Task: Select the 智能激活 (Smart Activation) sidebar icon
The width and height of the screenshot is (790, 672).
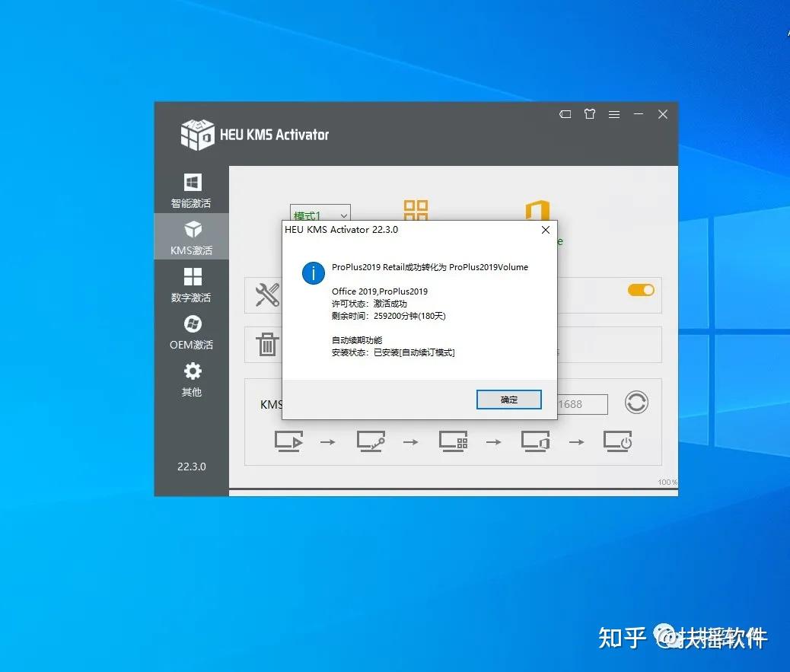Action: (x=191, y=189)
